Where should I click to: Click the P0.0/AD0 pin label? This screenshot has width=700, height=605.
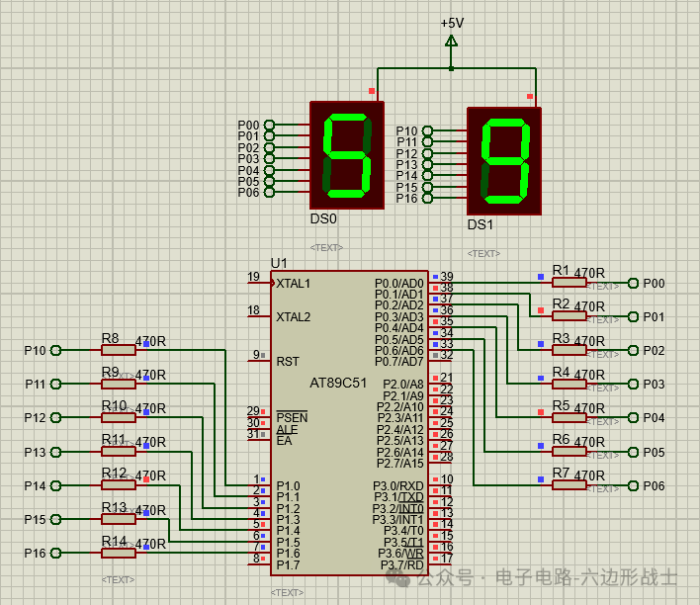point(399,284)
